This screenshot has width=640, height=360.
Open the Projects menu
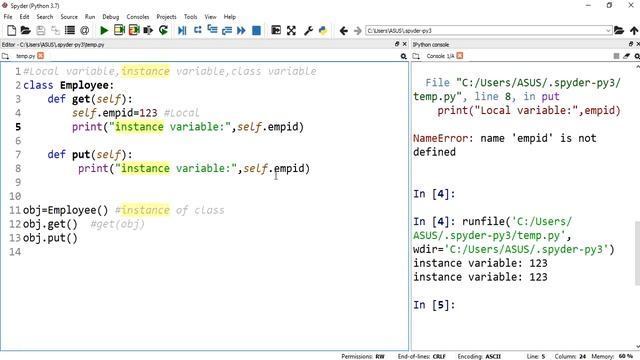[x=166, y=17]
